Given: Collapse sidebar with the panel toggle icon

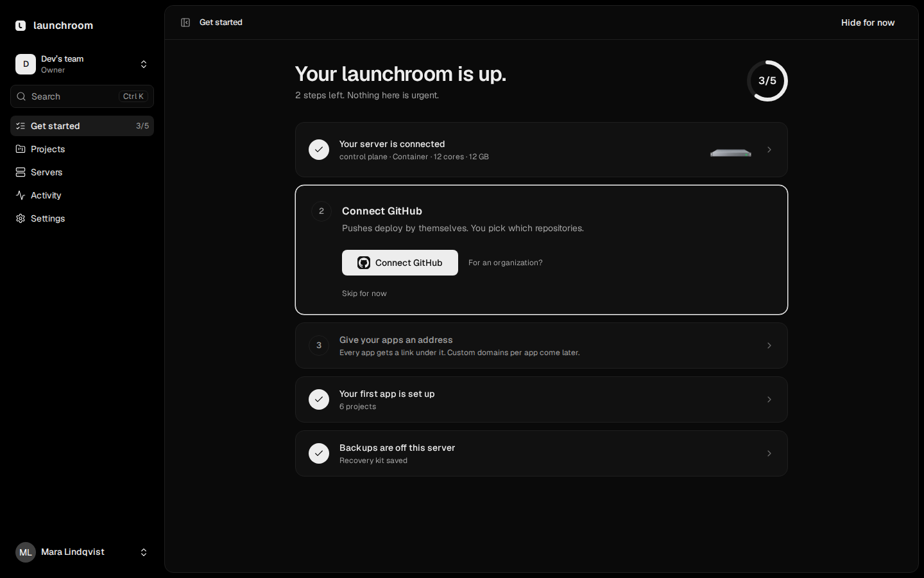Looking at the screenshot, I should (x=185, y=22).
